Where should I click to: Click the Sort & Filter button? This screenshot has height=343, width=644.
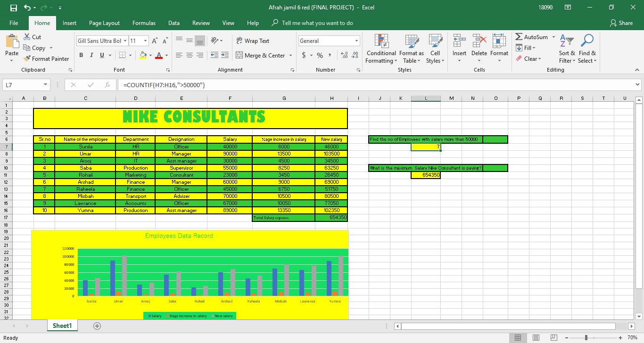(567, 49)
